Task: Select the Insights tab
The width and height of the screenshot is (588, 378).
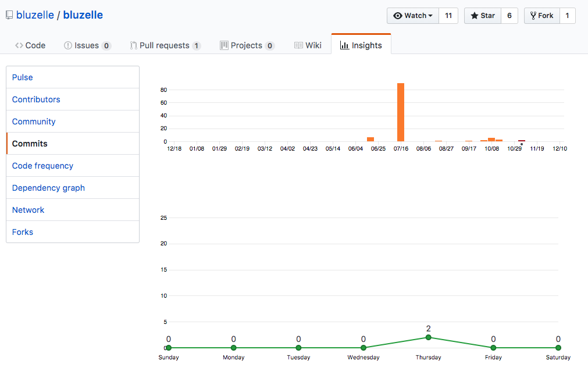Action: click(361, 45)
